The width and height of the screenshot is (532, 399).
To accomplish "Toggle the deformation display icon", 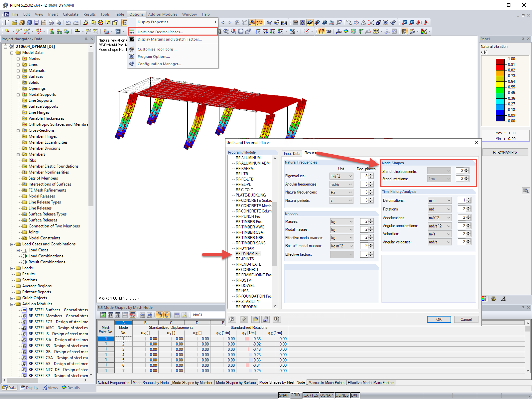I will click(x=322, y=31).
